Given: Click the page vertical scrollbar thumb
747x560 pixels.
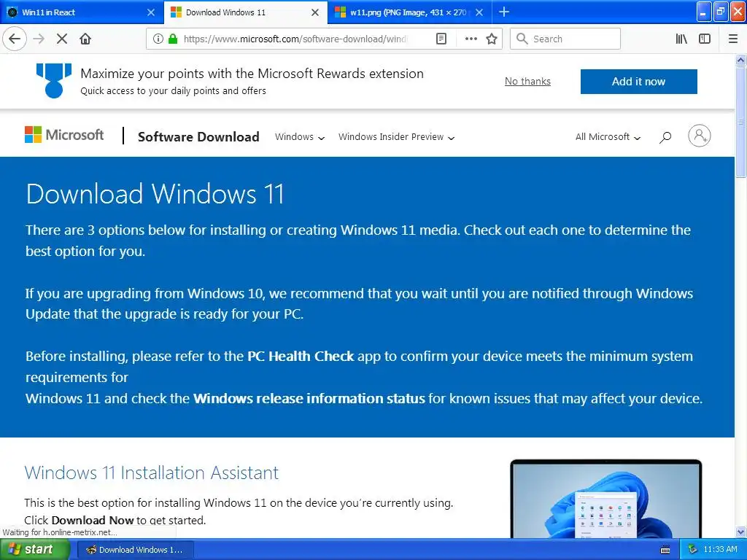Looking at the screenshot, I should click(x=740, y=122).
